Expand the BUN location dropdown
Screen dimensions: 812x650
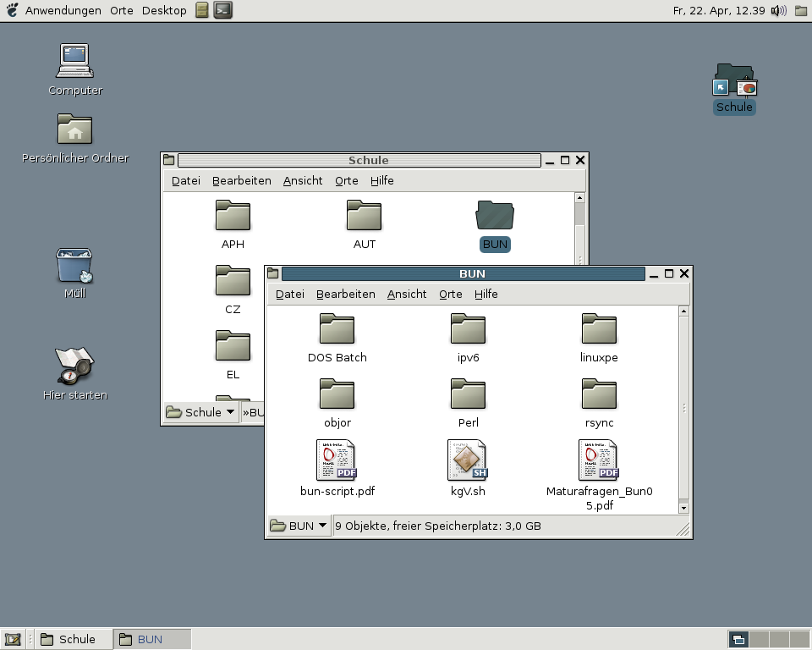pyautogui.click(x=299, y=526)
